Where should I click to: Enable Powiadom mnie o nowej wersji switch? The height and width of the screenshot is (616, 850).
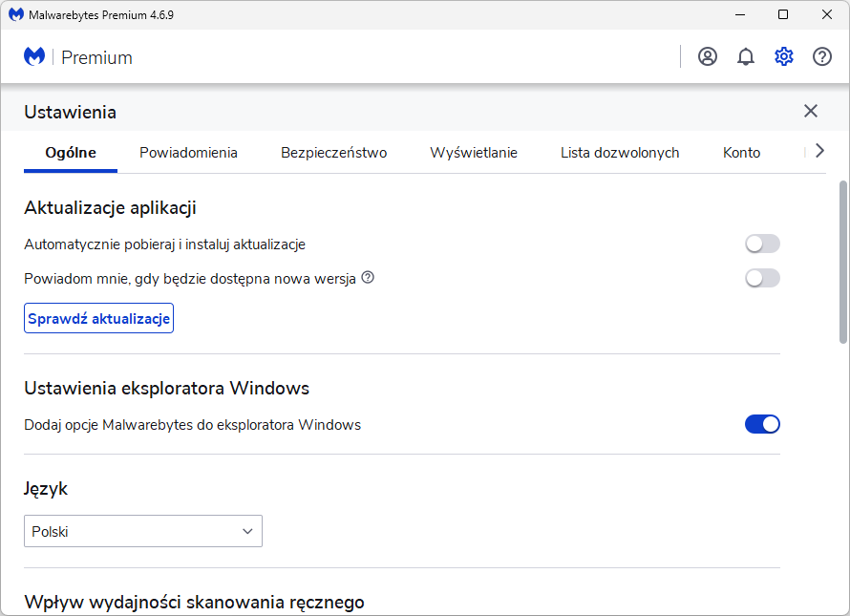pos(762,278)
